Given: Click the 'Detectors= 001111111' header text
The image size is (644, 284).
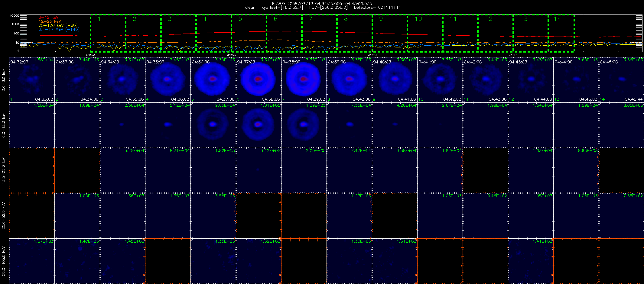Looking at the screenshot, I should pos(377,7).
